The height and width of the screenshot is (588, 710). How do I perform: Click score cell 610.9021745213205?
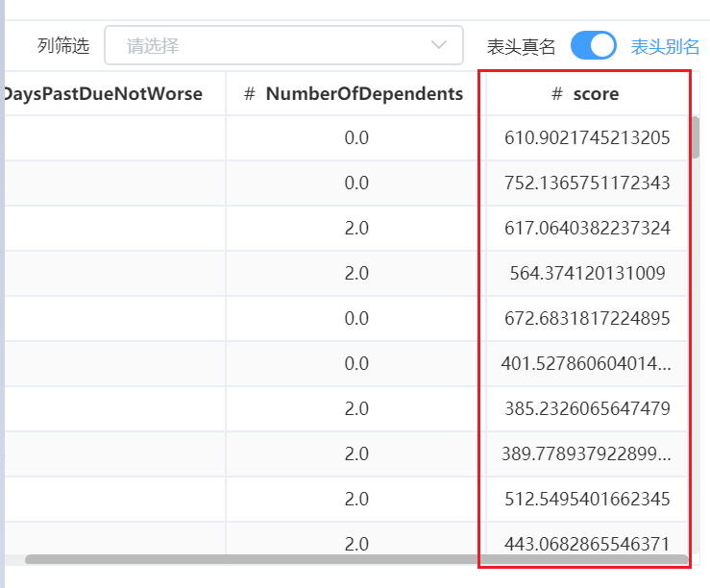pos(587,137)
